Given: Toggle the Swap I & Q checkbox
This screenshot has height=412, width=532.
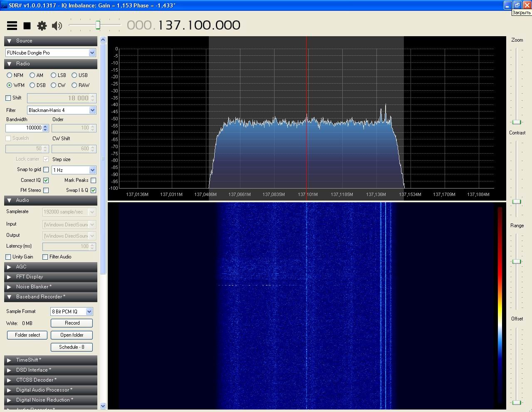Looking at the screenshot, I should (93, 190).
